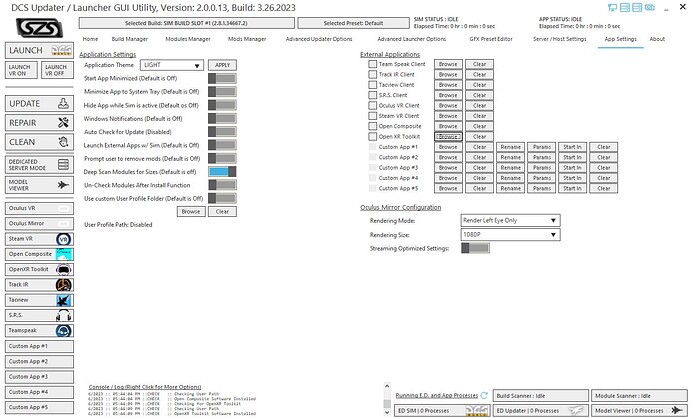This screenshot has width=690, height=418.
Task: Open Advanced Launcher Options tab
Action: [411, 39]
